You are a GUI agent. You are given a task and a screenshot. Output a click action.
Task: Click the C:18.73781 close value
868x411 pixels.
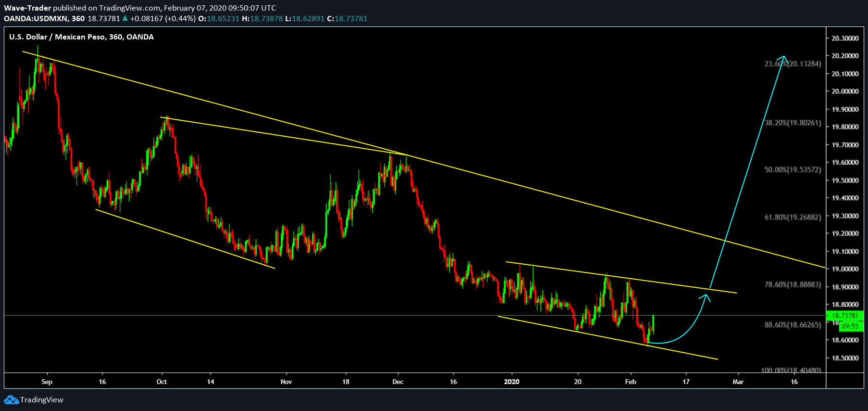pos(347,18)
